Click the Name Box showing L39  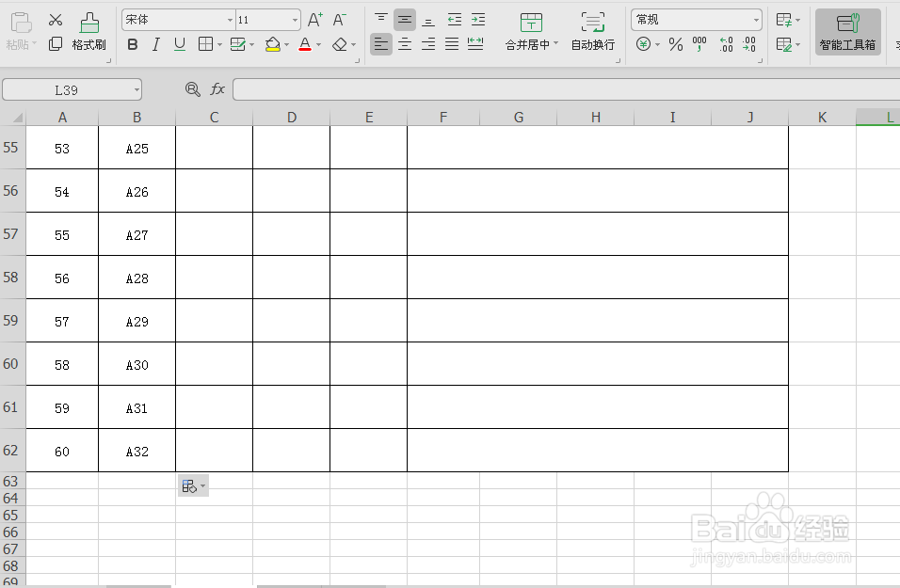66,90
